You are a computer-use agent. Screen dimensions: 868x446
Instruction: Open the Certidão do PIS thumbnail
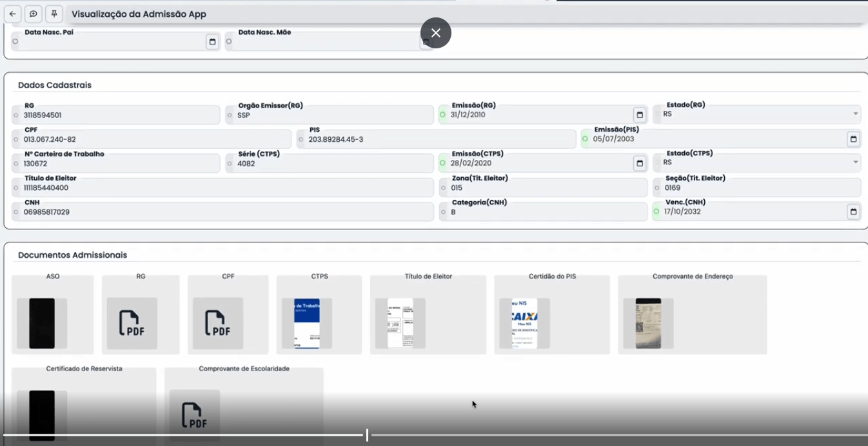click(524, 323)
